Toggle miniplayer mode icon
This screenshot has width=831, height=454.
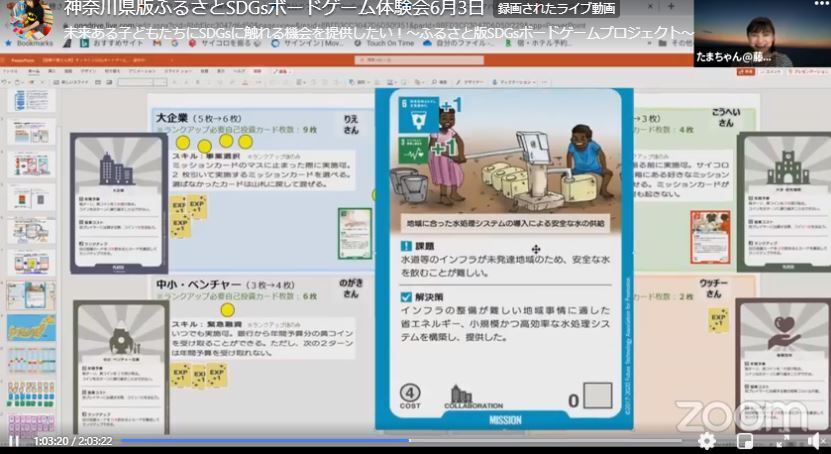tap(745, 440)
